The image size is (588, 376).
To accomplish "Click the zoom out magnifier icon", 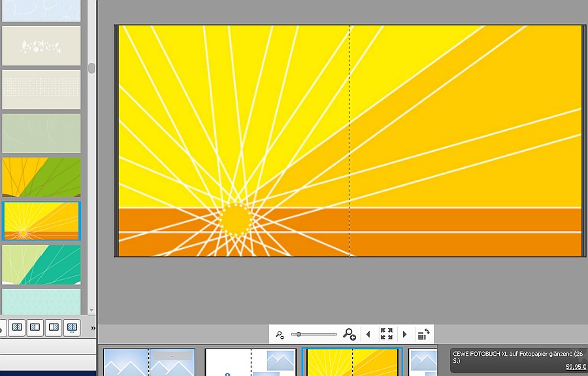I will click(280, 334).
